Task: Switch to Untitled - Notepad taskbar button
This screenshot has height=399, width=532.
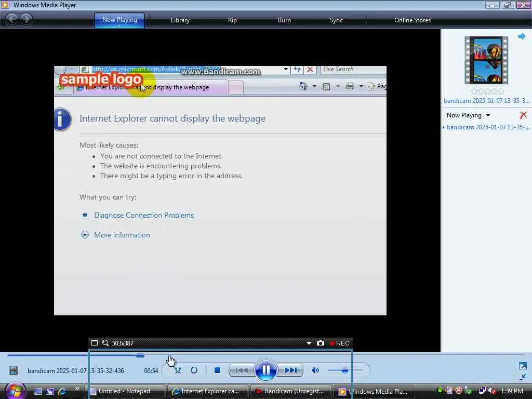Action: [x=124, y=391]
